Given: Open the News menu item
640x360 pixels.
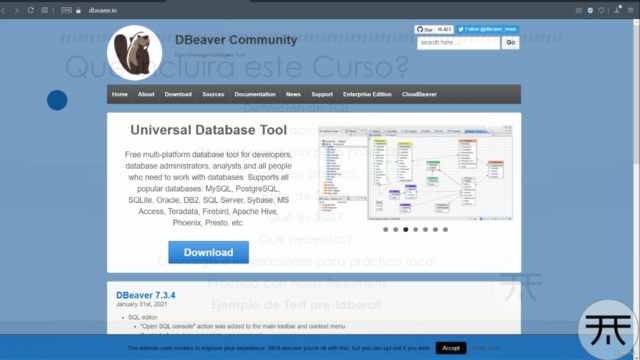Looking at the screenshot, I should point(293,94).
